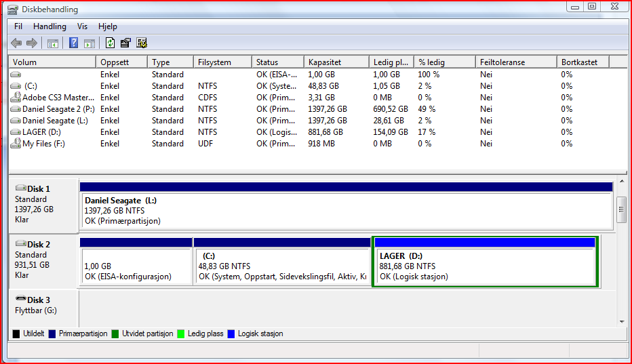Click the Disk 3 removable drive icon

[20, 299]
